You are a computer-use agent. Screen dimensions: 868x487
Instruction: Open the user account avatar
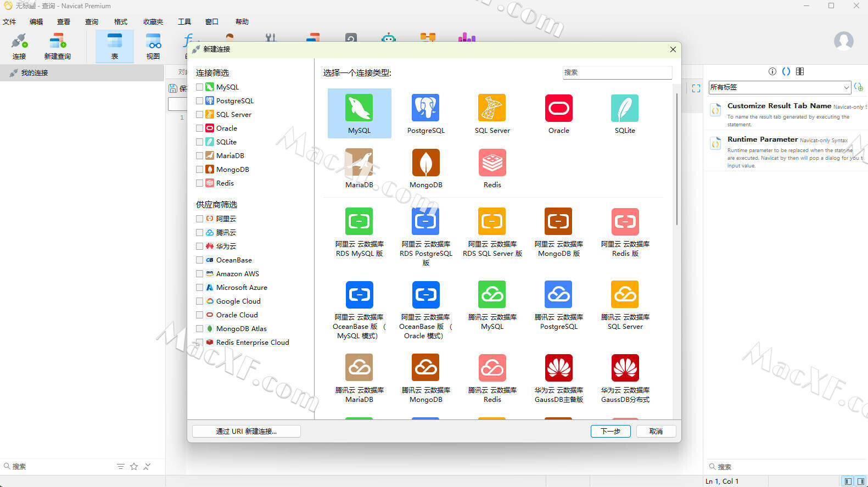click(x=843, y=41)
